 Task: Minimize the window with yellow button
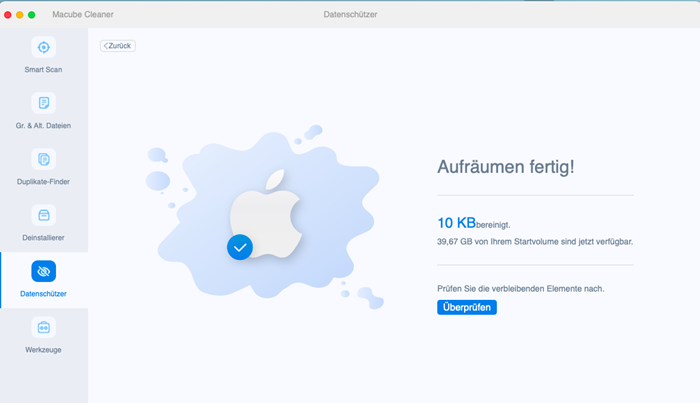[20, 15]
